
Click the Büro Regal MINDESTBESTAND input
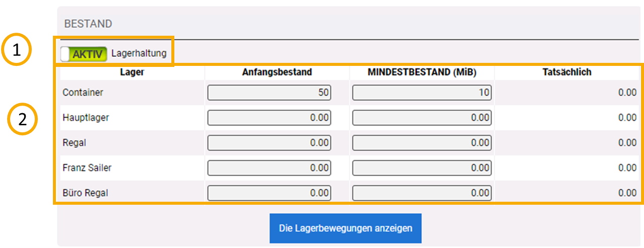[422, 193]
